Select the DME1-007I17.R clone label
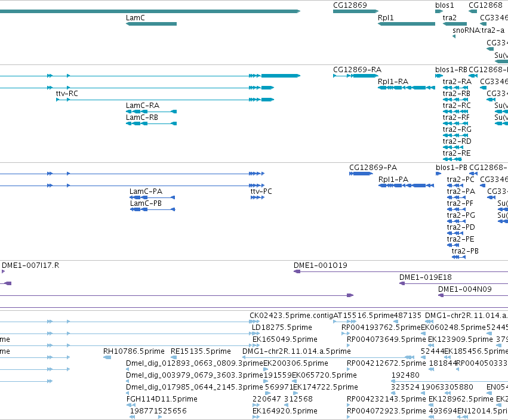The width and height of the screenshot is (508, 420). pyautogui.click(x=30, y=265)
